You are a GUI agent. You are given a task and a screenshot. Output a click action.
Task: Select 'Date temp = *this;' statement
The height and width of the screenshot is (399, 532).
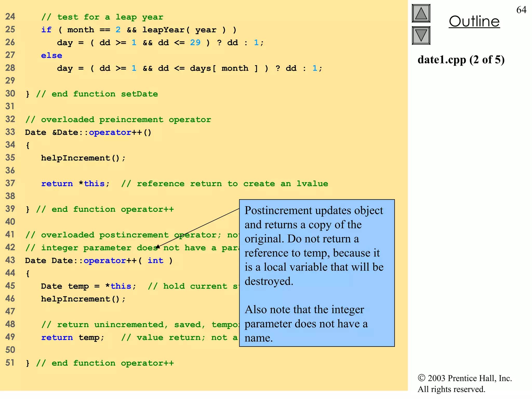click(x=89, y=286)
